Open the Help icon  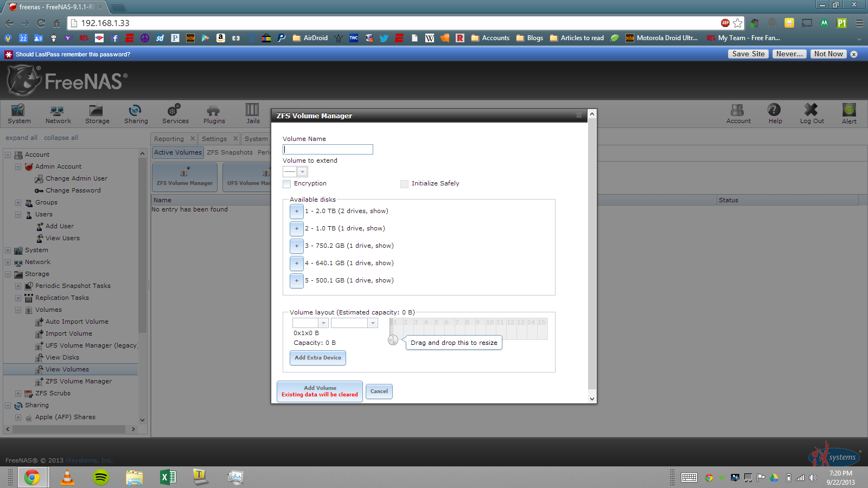(775, 113)
